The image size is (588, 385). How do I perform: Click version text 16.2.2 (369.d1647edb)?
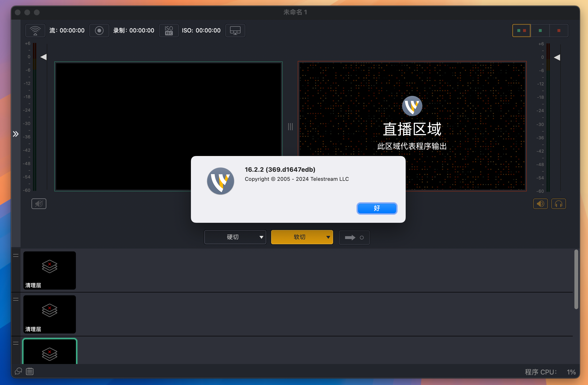click(x=280, y=170)
